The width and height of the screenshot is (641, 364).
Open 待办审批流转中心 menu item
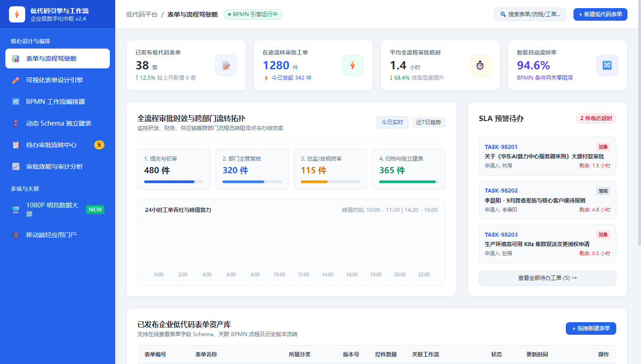[x=58, y=145]
